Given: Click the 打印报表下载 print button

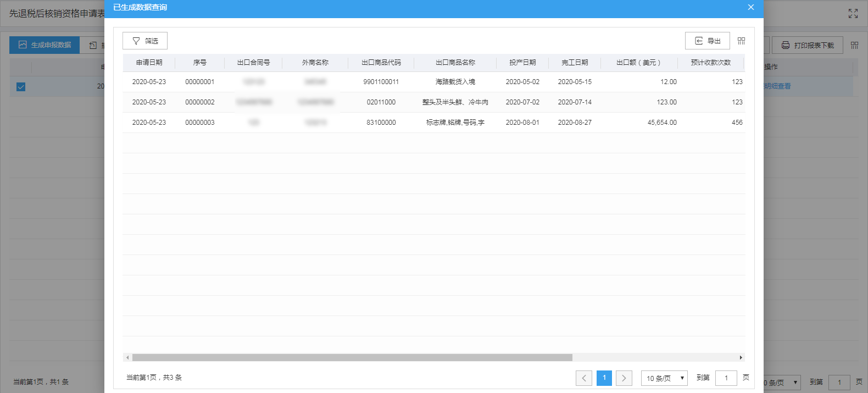Looking at the screenshot, I should point(807,45).
